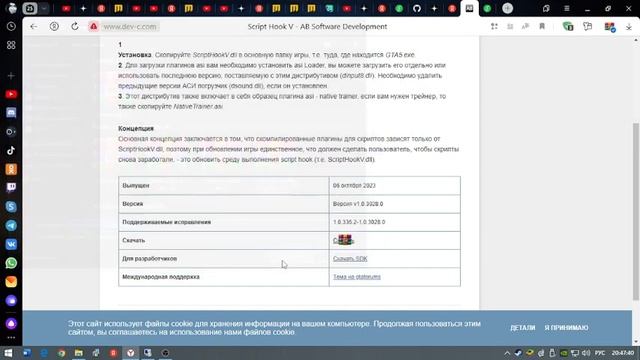Open OBS from the taskbar
Image resolution: width=640 pixels, height=360 pixels.
pyautogui.click(x=165, y=353)
